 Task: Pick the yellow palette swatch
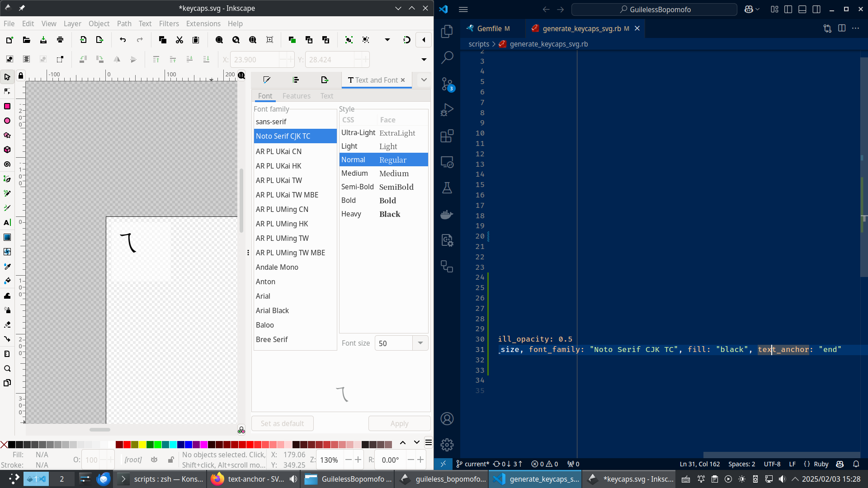click(x=142, y=445)
